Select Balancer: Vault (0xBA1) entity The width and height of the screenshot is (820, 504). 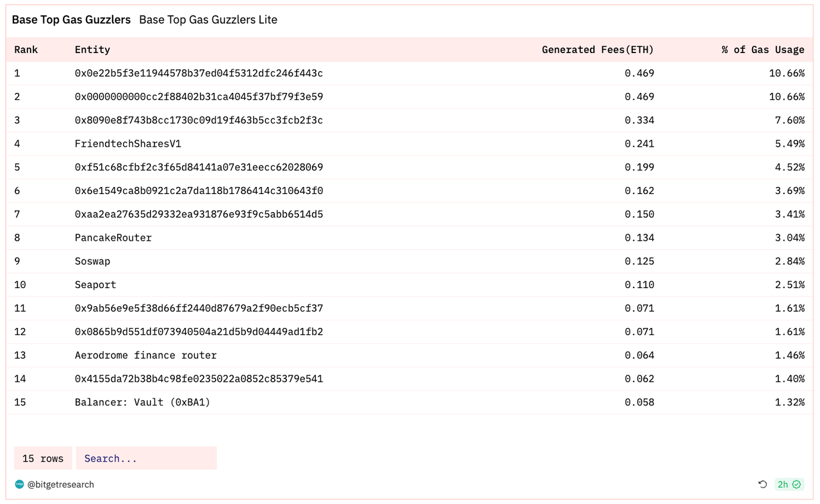coord(143,402)
